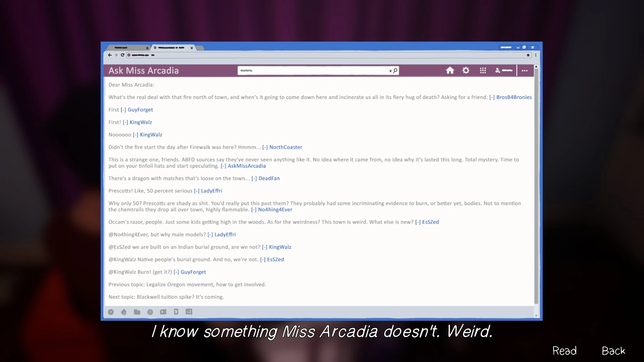
Task: Open browser vertical dots menu
Action: [536, 55]
